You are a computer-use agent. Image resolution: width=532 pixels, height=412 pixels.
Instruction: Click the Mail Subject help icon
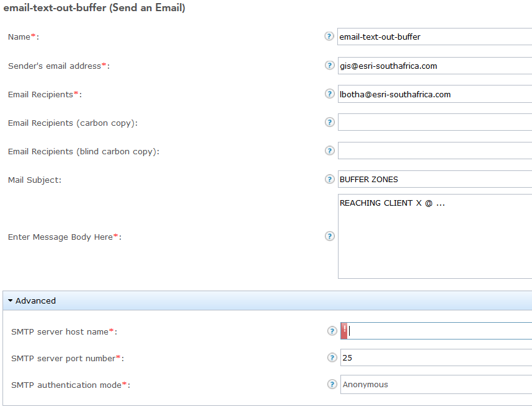[329, 179]
